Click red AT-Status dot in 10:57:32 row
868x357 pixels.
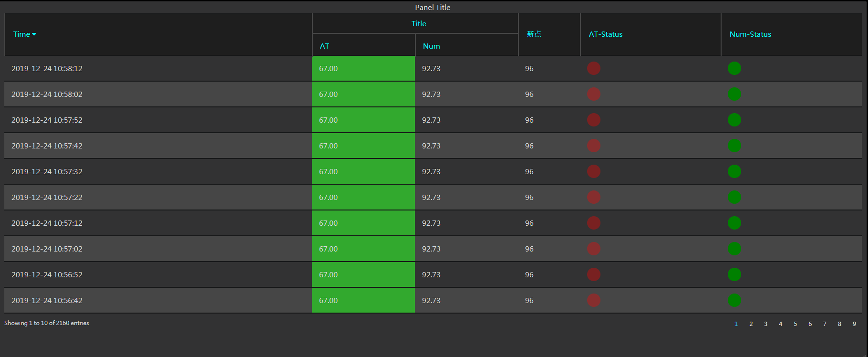click(594, 171)
